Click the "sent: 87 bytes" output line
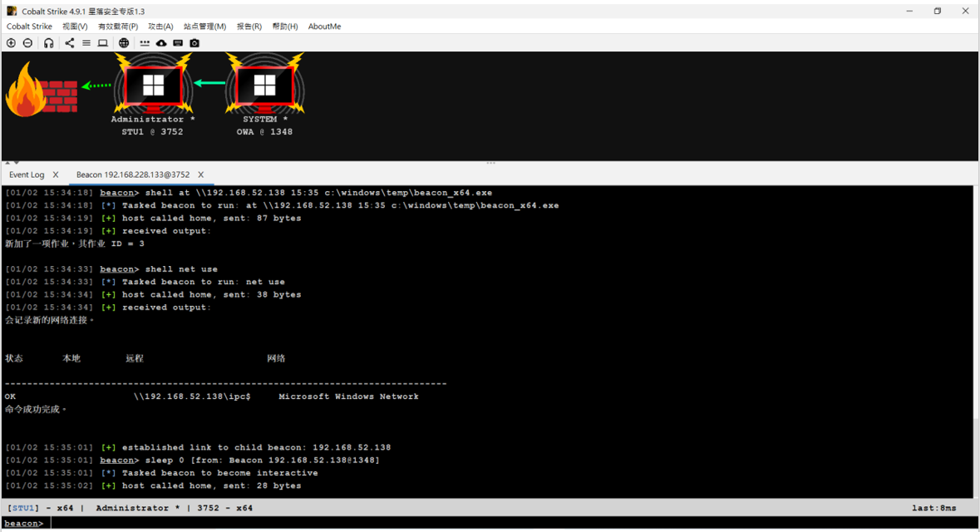 point(153,218)
